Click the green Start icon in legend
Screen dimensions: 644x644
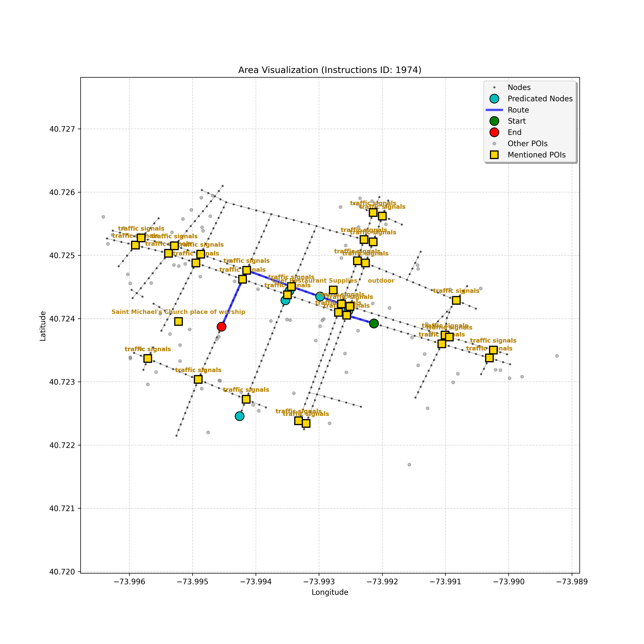pyautogui.click(x=494, y=121)
